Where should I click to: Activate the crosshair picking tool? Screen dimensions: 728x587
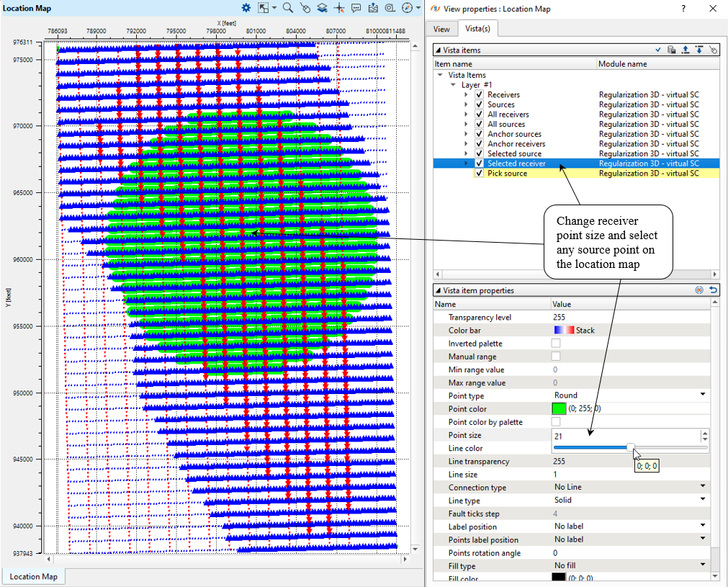(x=339, y=8)
